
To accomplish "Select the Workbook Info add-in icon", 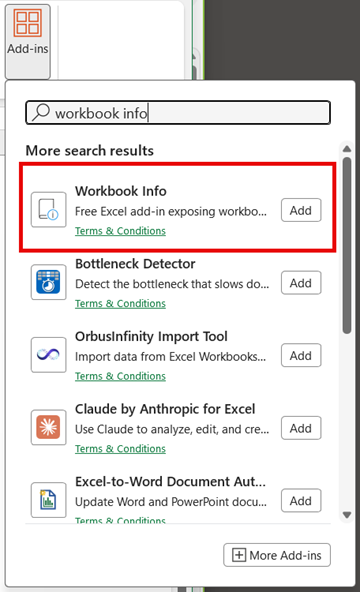I will pos(49,210).
